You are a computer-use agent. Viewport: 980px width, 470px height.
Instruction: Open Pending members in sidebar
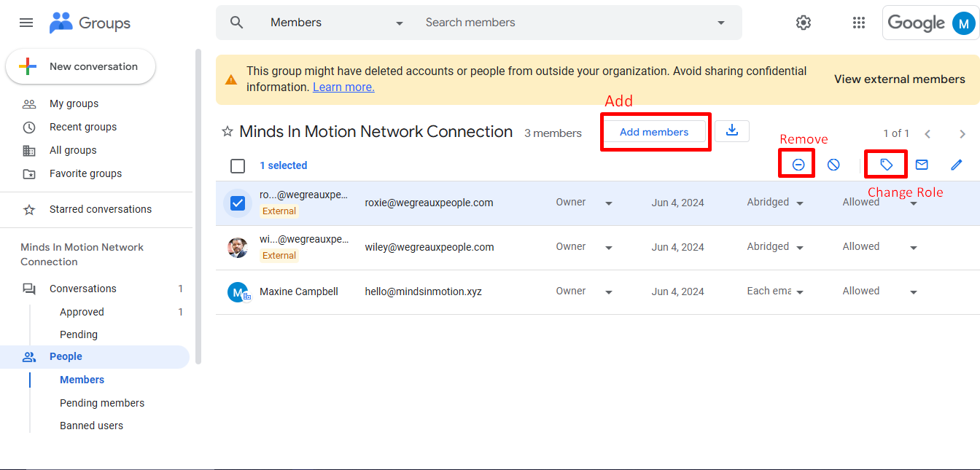point(102,403)
